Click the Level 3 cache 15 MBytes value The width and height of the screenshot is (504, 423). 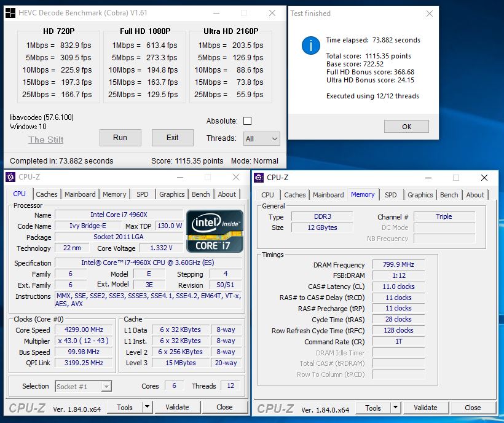click(181, 363)
